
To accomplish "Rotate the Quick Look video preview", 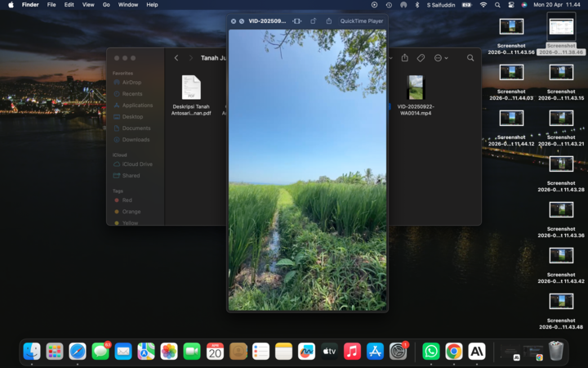I will [313, 21].
